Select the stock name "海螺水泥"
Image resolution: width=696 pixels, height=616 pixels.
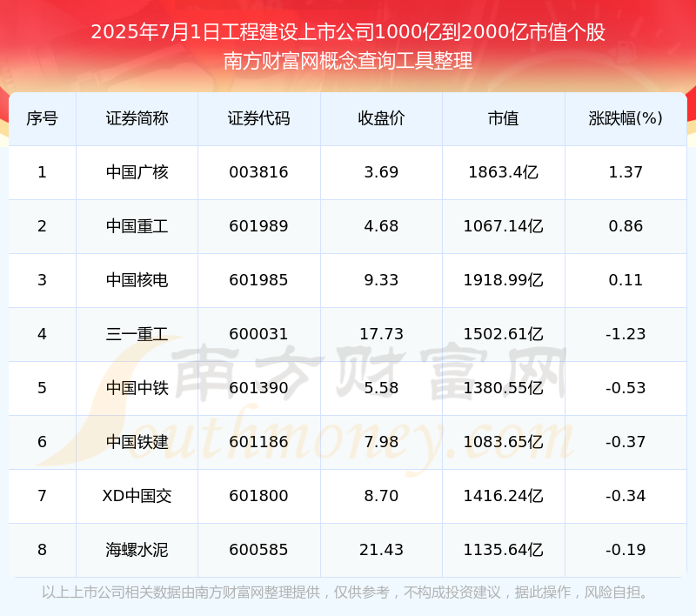pos(137,550)
